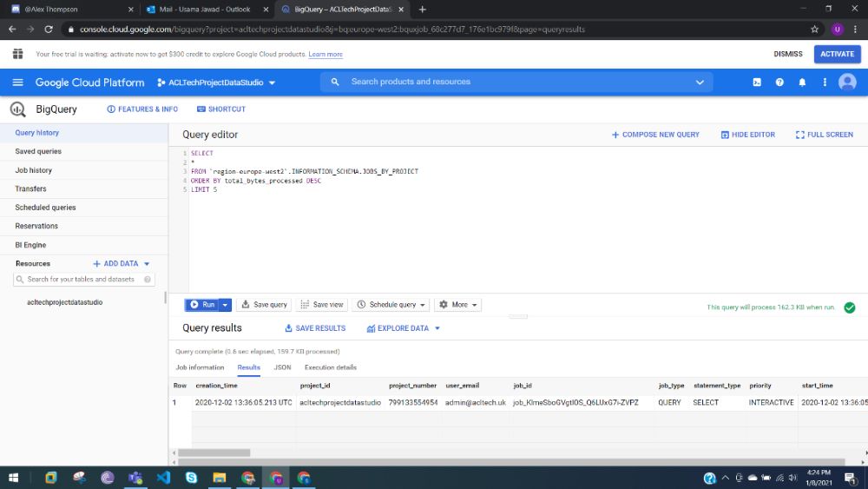868x489 pixels.
Task: Click Search products and resources field
Action: [x=516, y=82]
